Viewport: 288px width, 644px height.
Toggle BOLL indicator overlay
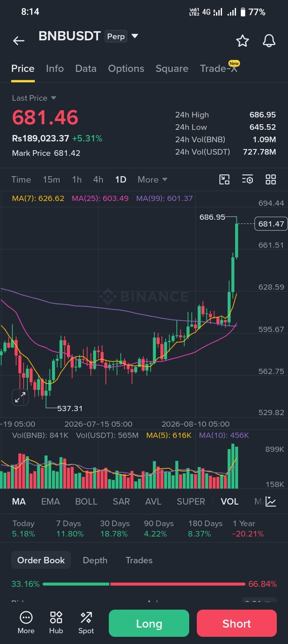pos(86,501)
